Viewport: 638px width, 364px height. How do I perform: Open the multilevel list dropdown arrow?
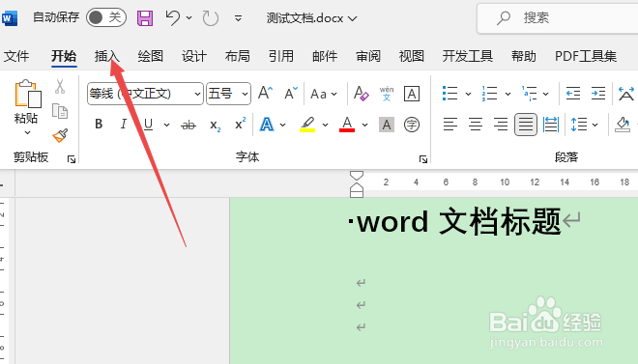coord(545,94)
